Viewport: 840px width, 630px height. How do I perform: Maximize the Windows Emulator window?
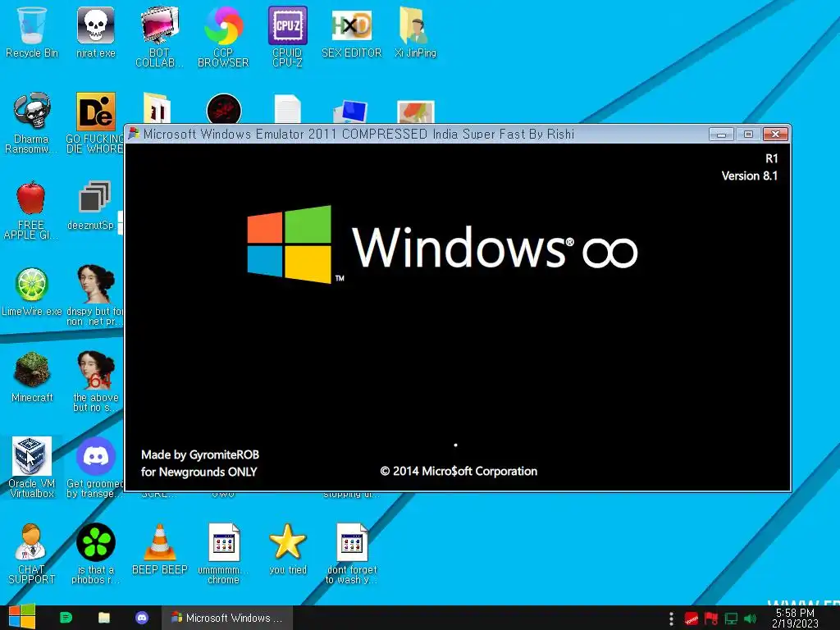click(748, 134)
